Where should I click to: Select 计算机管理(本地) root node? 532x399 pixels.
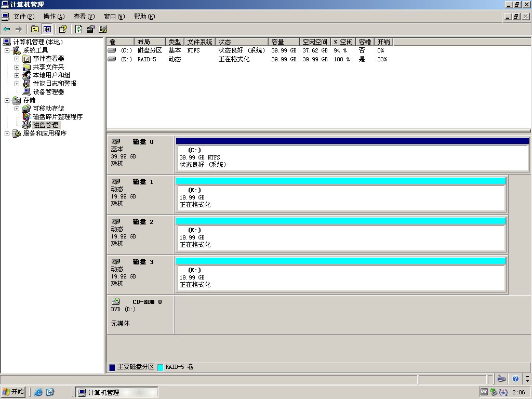pyautogui.click(x=38, y=42)
